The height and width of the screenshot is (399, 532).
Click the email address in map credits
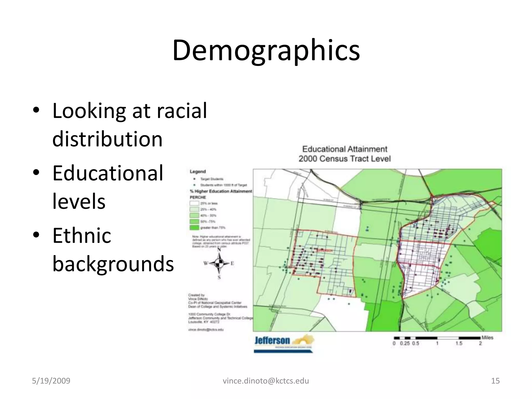point(206,330)
